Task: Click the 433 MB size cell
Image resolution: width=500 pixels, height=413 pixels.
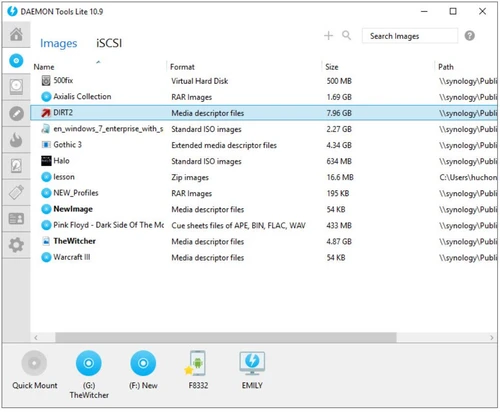Action: click(x=339, y=225)
